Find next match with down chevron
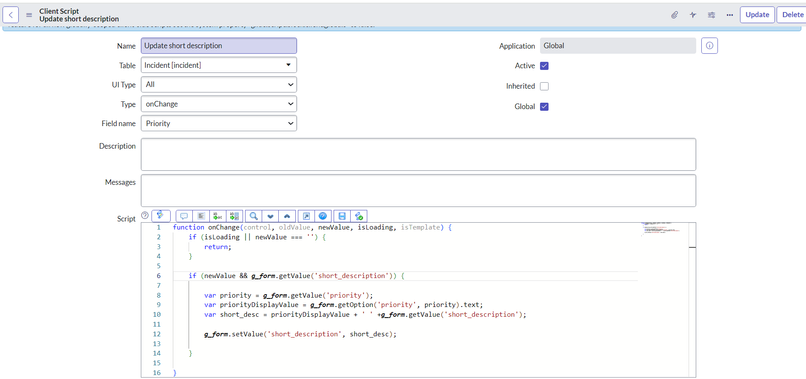The width and height of the screenshot is (806, 379). [x=270, y=216]
